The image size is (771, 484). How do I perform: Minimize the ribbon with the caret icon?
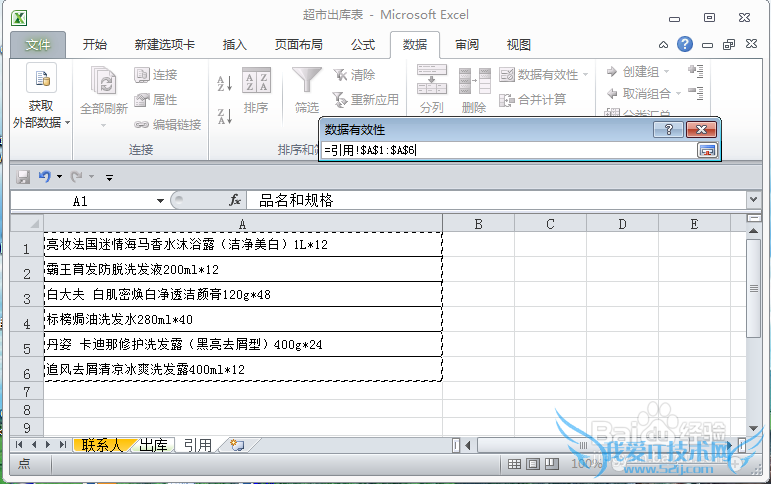pyautogui.click(x=663, y=45)
